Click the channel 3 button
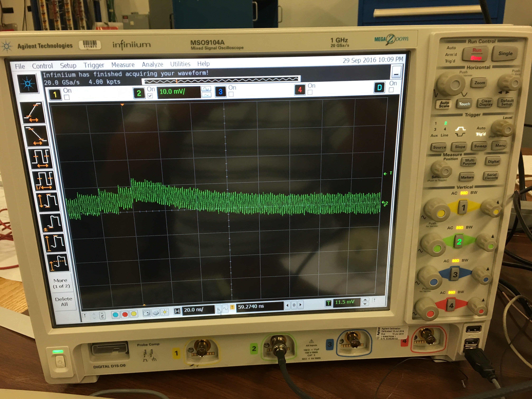 tap(220, 92)
